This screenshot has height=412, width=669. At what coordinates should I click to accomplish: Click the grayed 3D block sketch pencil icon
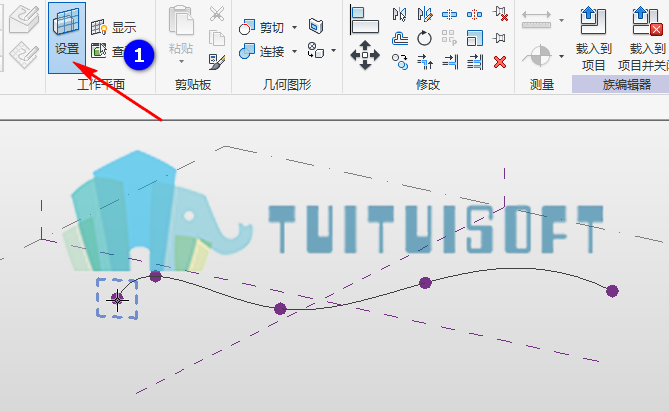coord(24,20)
